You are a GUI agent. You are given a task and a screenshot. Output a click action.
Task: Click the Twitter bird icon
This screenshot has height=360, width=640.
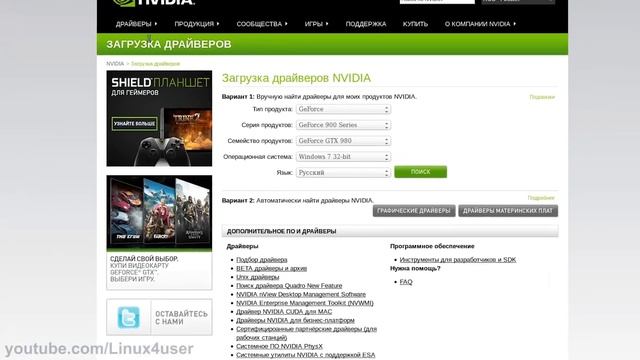point(129,317)
